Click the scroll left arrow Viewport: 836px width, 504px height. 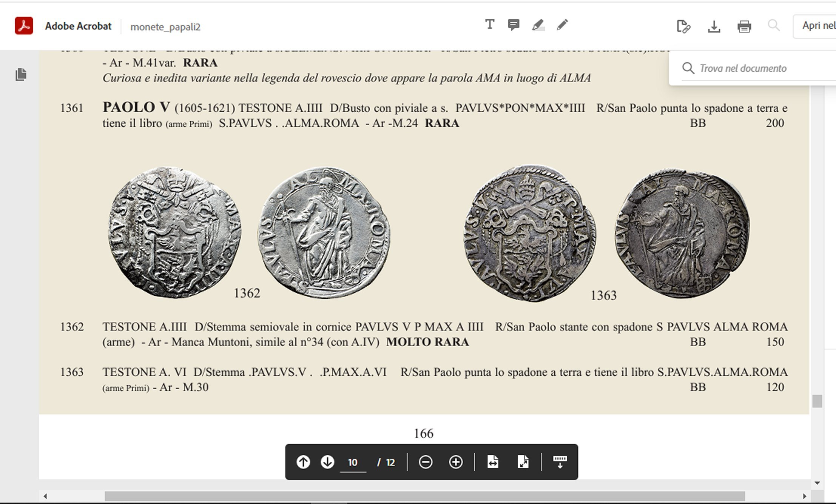[45, 496]
